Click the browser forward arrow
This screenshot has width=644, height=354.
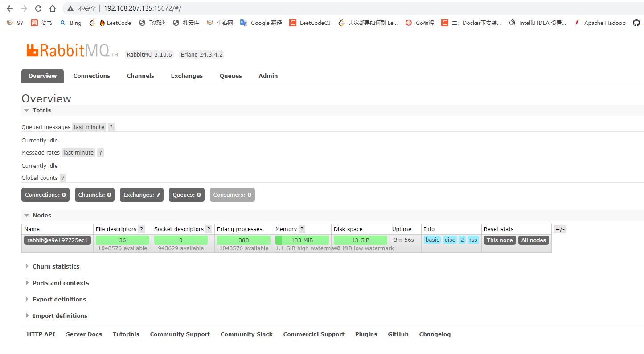coord(24,8)
